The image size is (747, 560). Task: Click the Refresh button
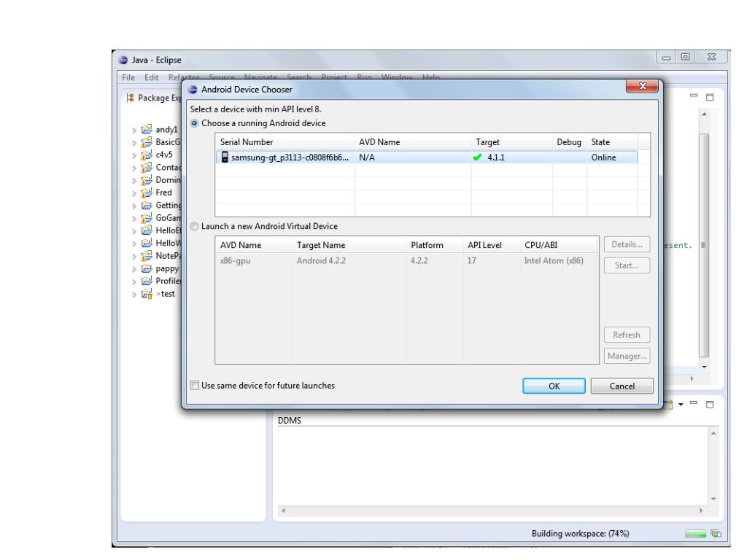coord(627,335)
